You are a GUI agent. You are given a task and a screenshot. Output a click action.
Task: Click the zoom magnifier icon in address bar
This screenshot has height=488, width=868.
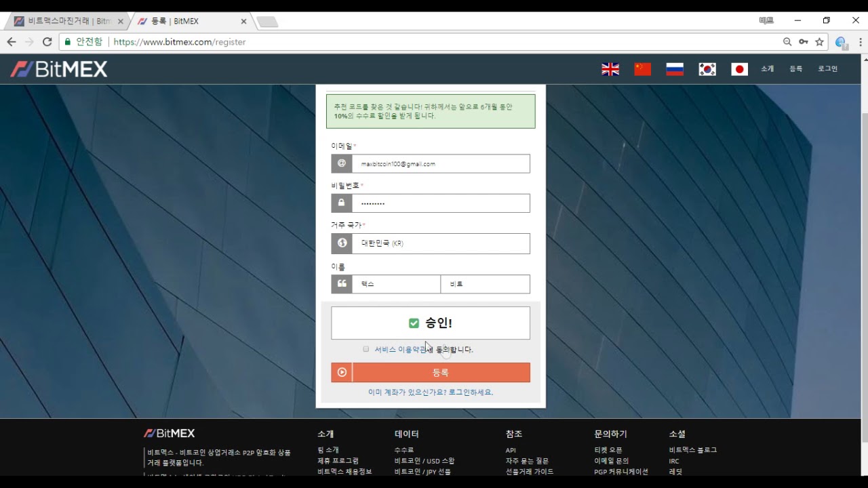[787, 42]
